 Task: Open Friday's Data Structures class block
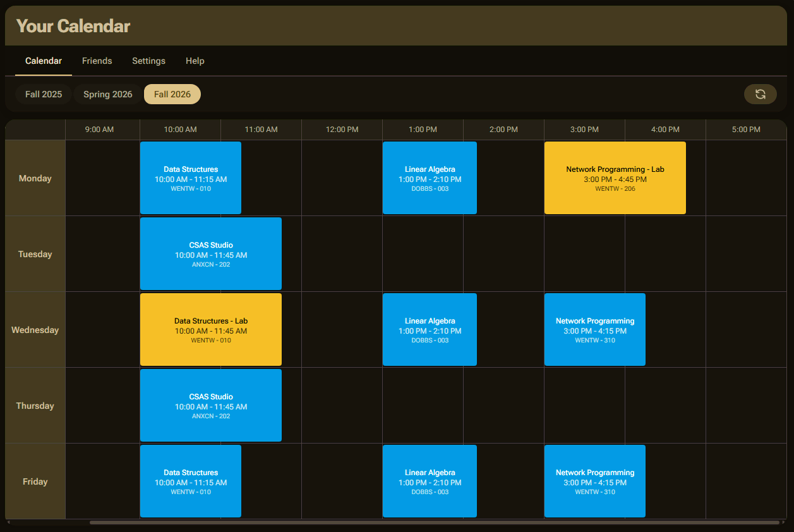point(191,481)
